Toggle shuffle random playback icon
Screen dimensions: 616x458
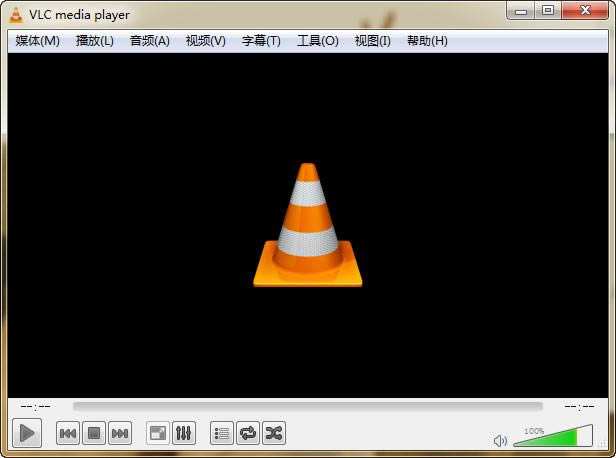(274, 433)
